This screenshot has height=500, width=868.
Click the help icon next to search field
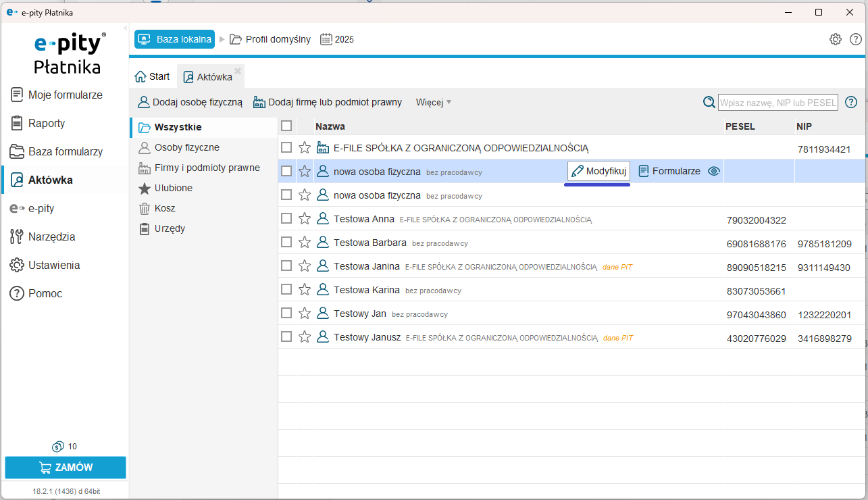tap(851, 103)
